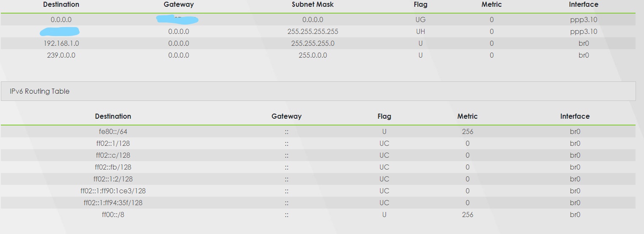Select the ff02::fb/128 route entry

tap(113, 167)
